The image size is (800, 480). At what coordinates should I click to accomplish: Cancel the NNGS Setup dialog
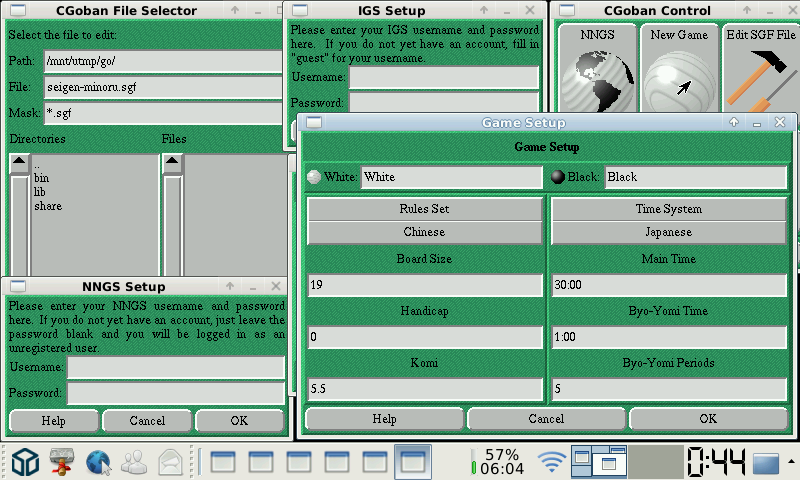[x=147, y=421]
